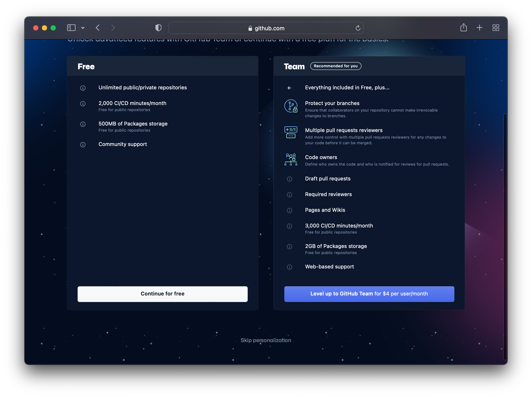Click the Code owners icon
The height and width of the screenshot is (397, 532).
click(x=291, y=159)
